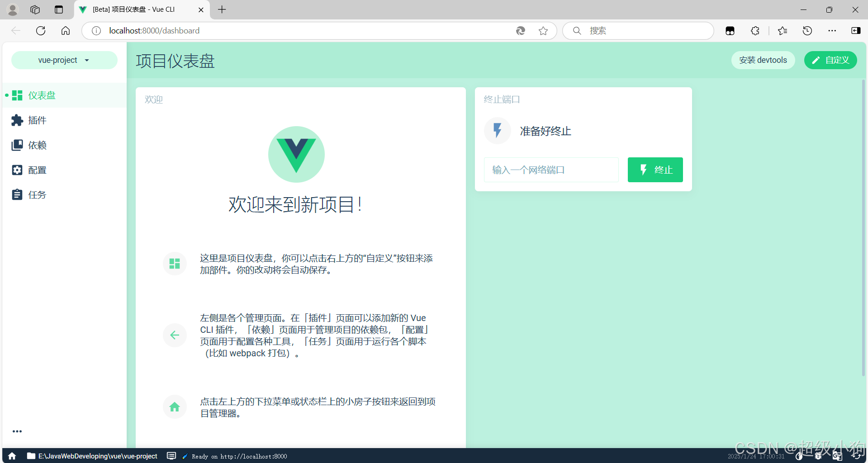Open the 任务 tasks page

click(64, 195)
